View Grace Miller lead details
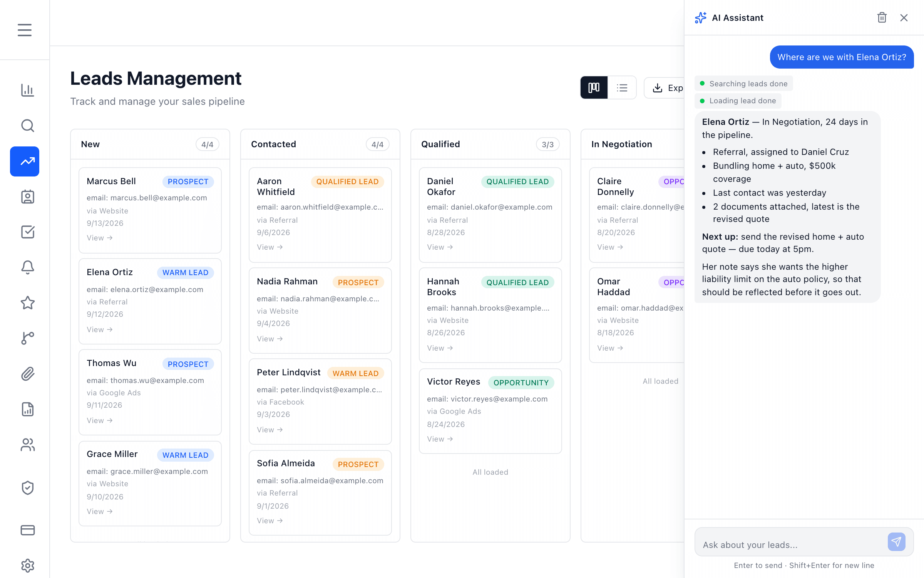 point(99,511)
